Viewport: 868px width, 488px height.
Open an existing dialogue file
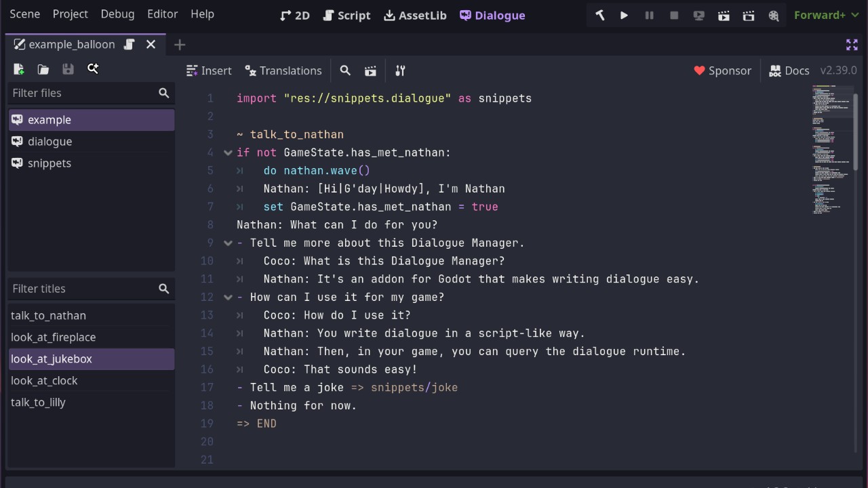(43, 68)
